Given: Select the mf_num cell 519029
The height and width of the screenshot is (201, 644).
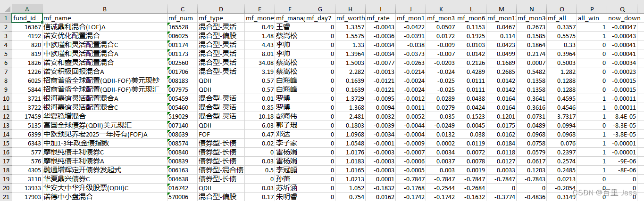Looking at the screenshot, I should pos(182,116).
